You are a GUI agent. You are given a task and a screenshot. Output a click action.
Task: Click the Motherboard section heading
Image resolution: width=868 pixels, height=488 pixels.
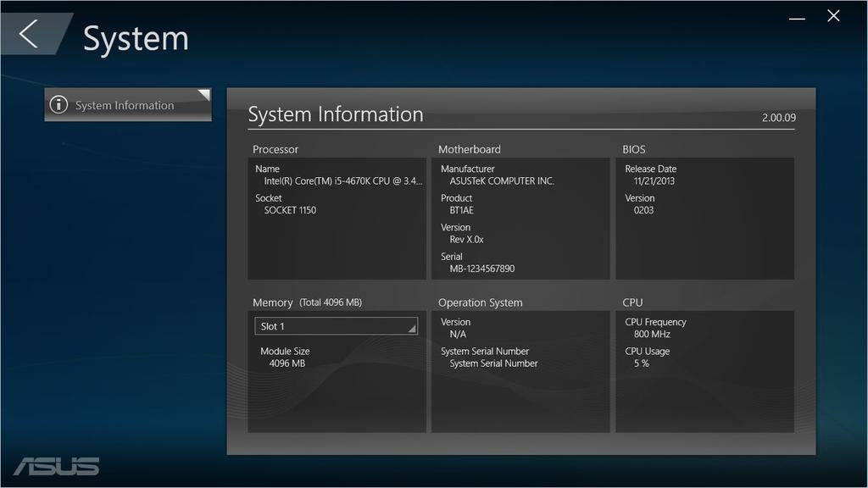[x=470, y=149]
